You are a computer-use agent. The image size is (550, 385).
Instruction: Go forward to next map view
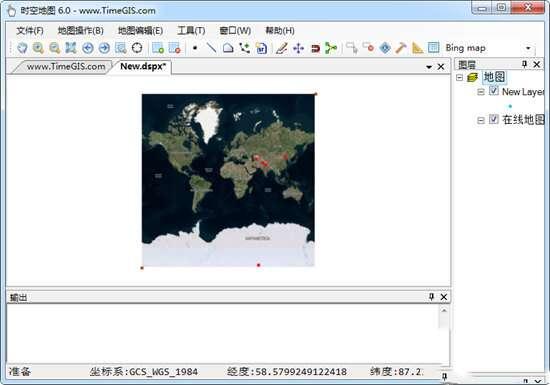(104, 48)
